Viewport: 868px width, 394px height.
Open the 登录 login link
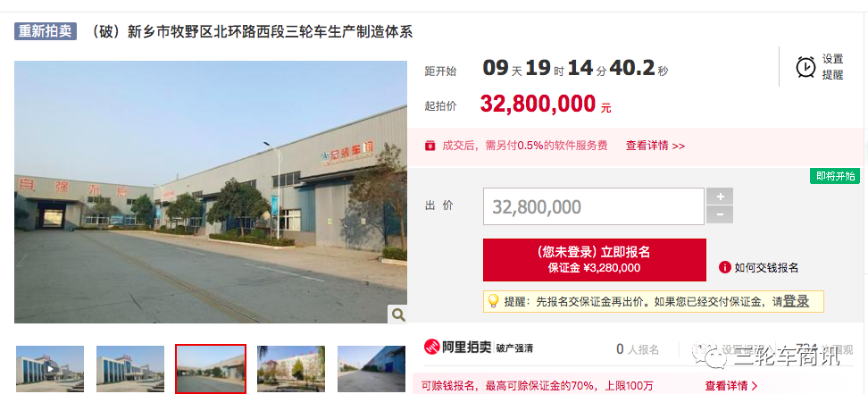(x=796, y=301)
